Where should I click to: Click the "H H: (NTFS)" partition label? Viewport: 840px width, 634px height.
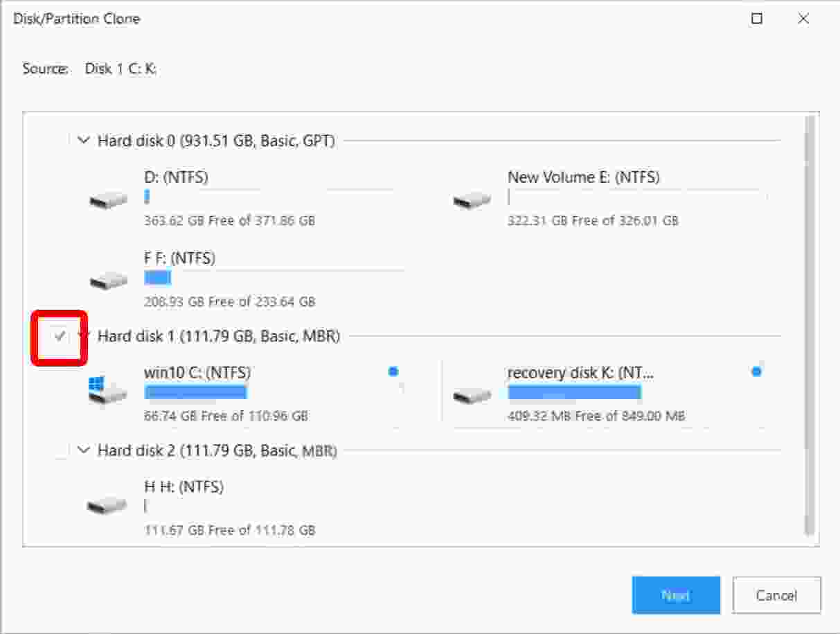184,487
